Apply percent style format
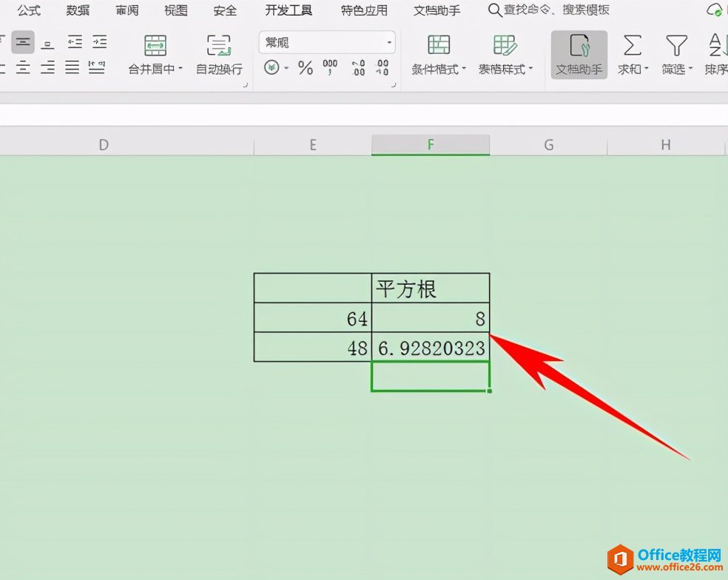The image size is (728, 580). coord(305,68)
